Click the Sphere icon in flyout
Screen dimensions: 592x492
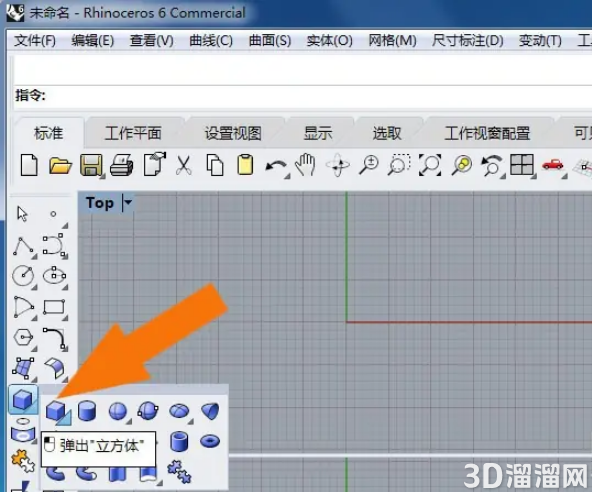117,411
